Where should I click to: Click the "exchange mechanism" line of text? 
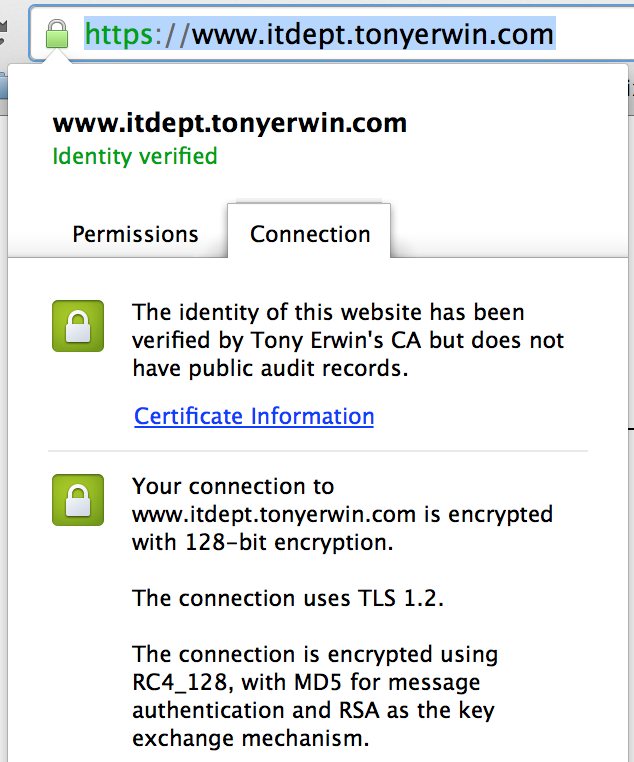click(x=251, y=739)
